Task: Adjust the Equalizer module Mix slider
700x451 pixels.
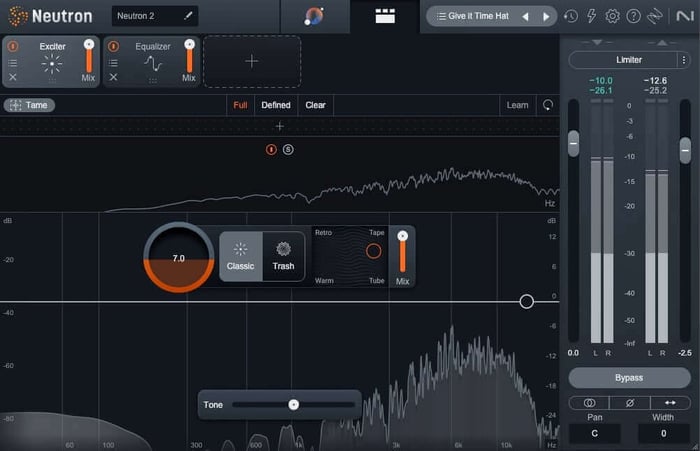Action: click(x=189, y=56)
